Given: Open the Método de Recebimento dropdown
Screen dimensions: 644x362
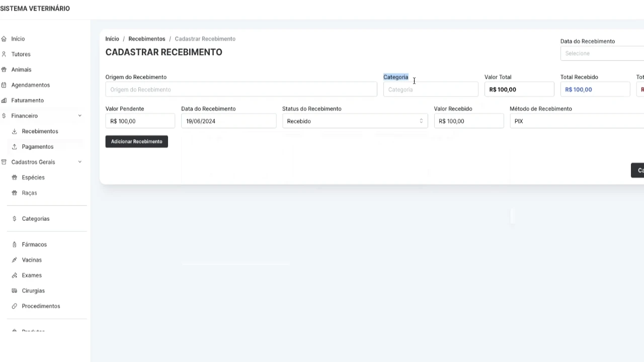Looking at the screenshot, I should click(576, 121).
